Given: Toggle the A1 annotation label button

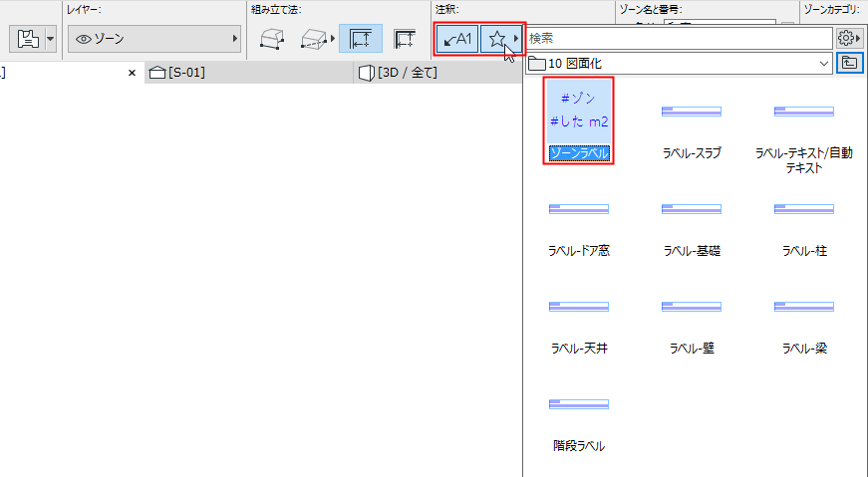Looking at the screenshot, I should click(x=457, y=39).
